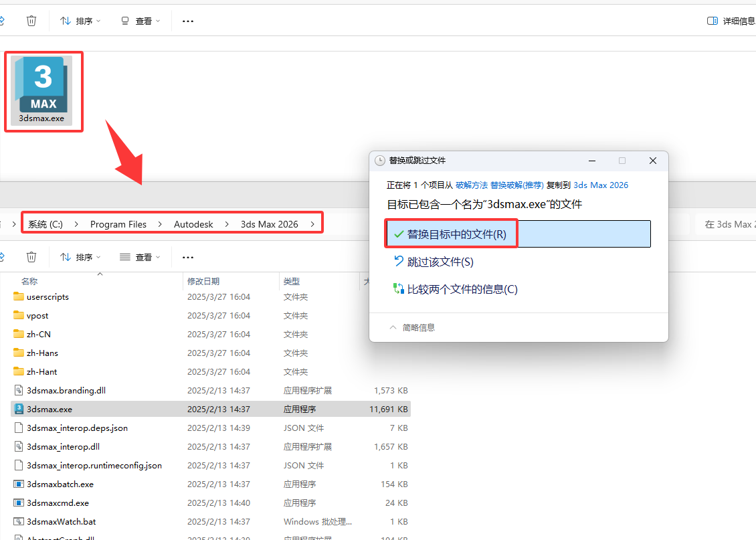Open the 替换破解(推荐) source link in the dialog

(x=517, y=185)
